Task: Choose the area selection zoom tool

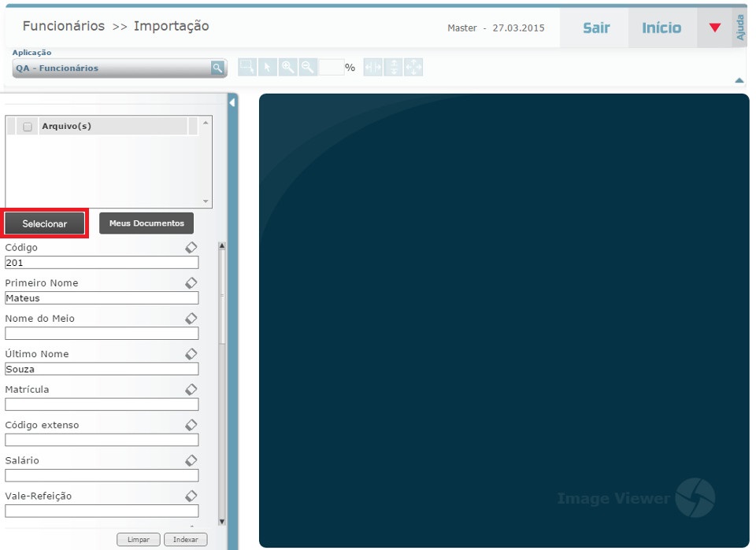Action: pyautogui.click(x=246, y=68)
